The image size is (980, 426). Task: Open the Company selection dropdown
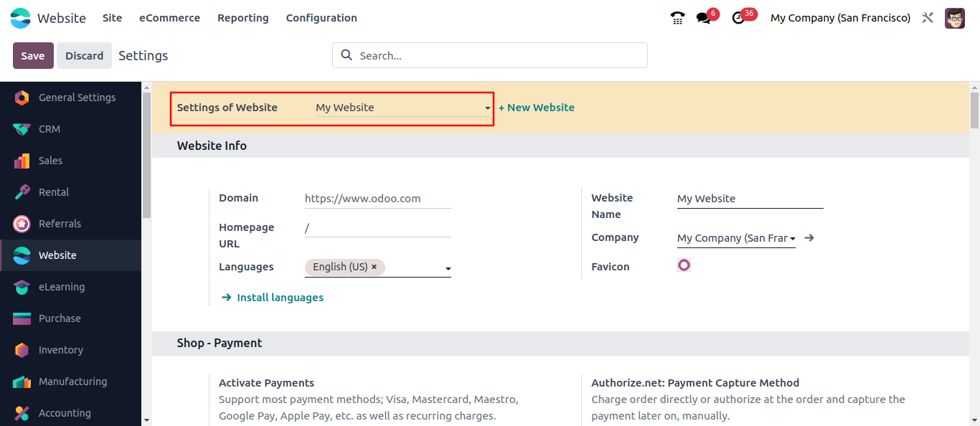coord(736,238)
